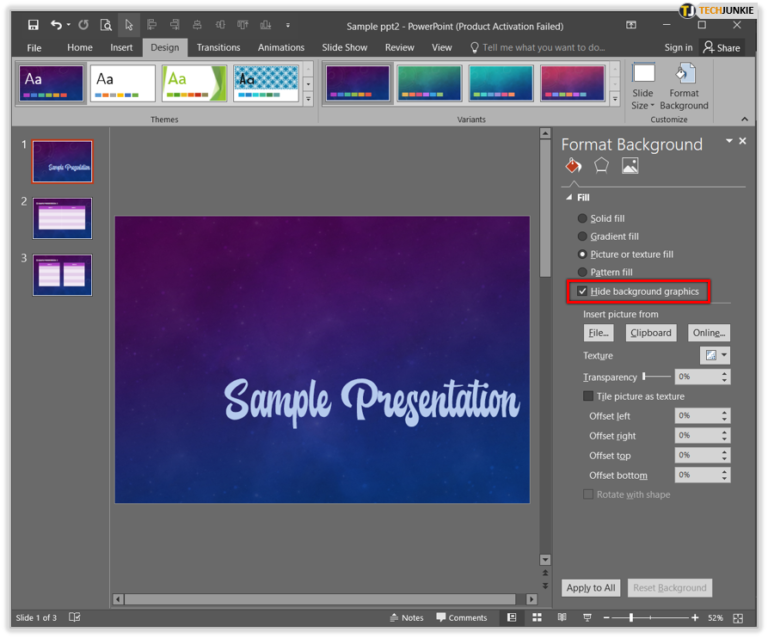Jump to previous slide arrow below scrollbar
Viewport: 768px width, 638px height.
pyautogui.click(x=545, y=573)
